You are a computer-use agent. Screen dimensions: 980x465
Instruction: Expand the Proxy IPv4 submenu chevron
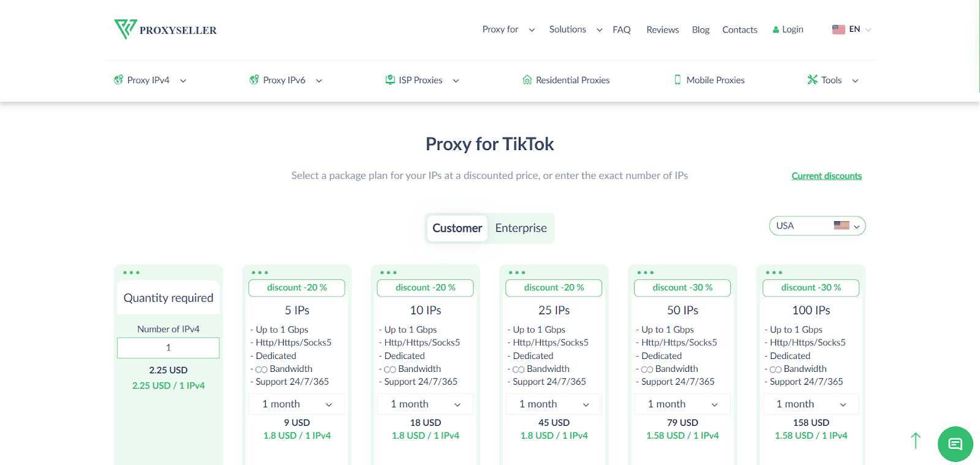point(183,80)
